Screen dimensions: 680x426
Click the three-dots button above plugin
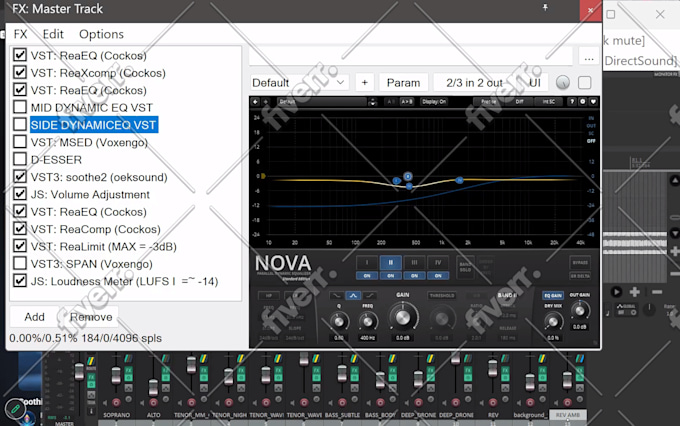coord(588,57)
